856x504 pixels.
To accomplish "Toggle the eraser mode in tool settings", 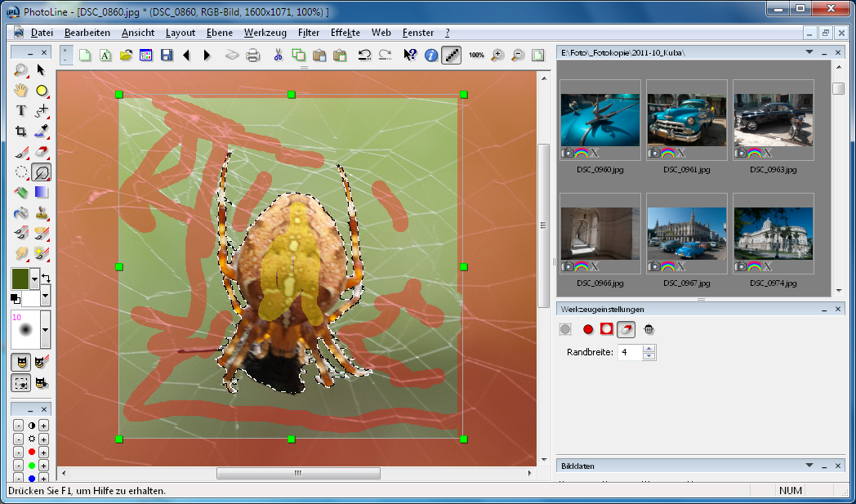I will click(x=626, y=329).
